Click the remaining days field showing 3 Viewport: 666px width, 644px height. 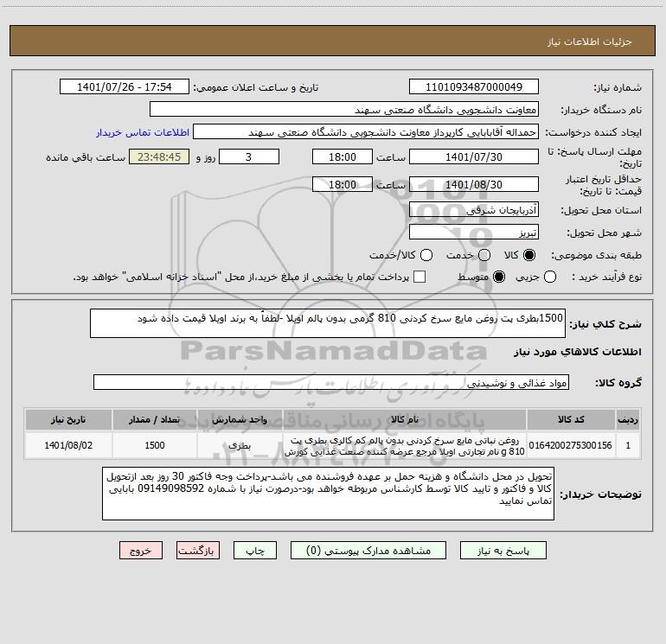[249, 156]
